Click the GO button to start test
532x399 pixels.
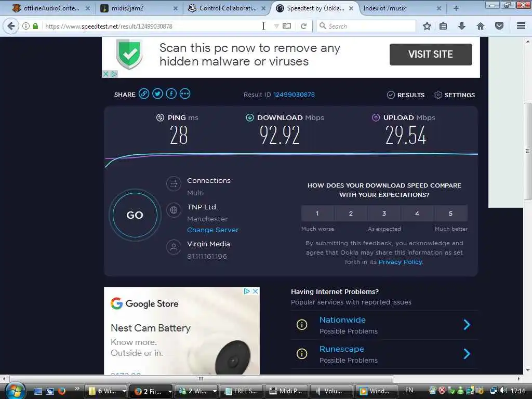[x=135, y=215]
